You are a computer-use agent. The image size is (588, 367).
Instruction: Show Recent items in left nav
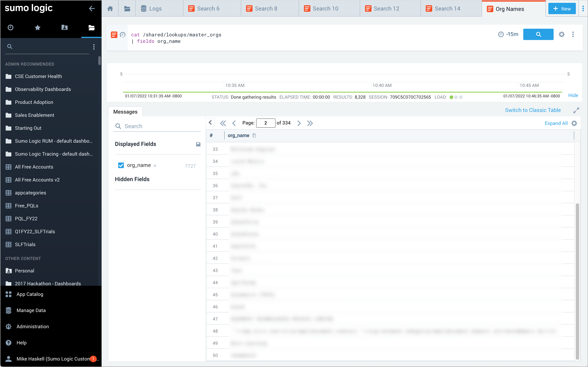(x=11, y=28)
